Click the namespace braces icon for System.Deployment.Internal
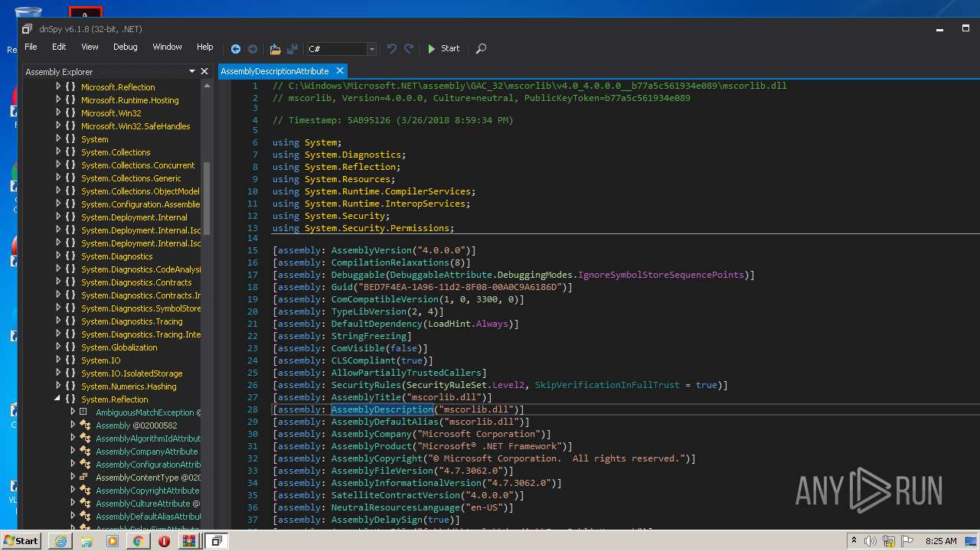Screen dimensions: 980x551 (70, 217)
